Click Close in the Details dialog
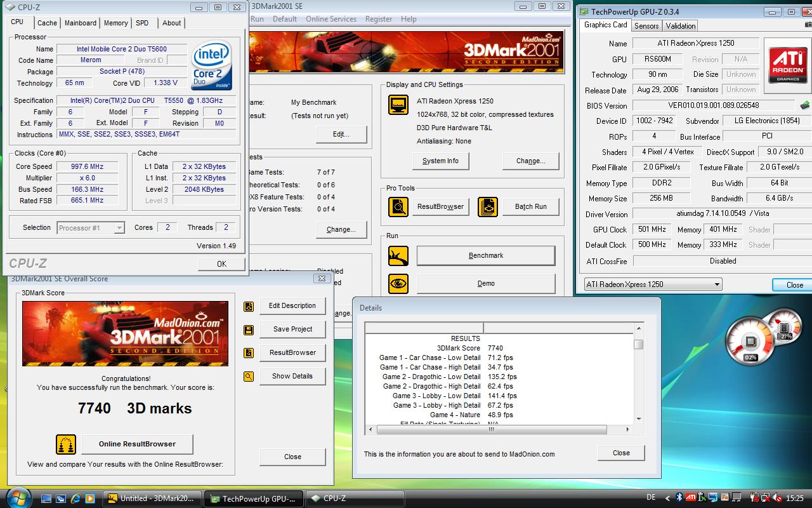The image size is (812, 508). click(621, 453)
